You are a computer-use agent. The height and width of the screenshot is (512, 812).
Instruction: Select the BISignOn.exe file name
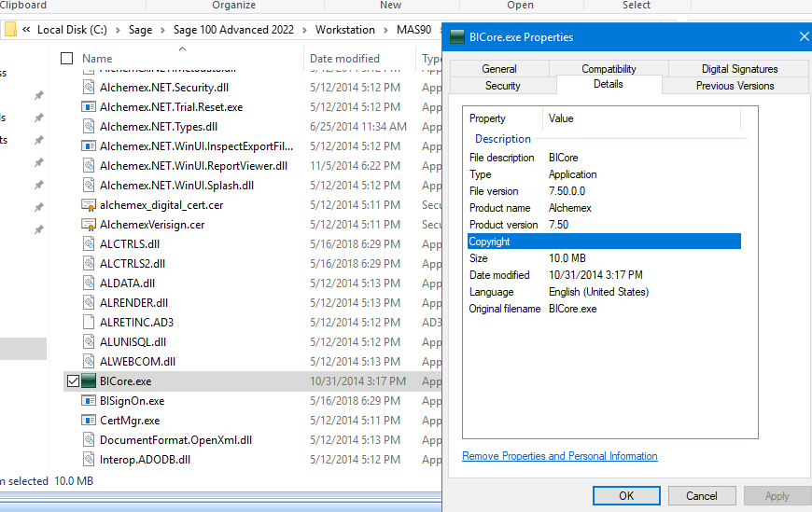(132, 401)
